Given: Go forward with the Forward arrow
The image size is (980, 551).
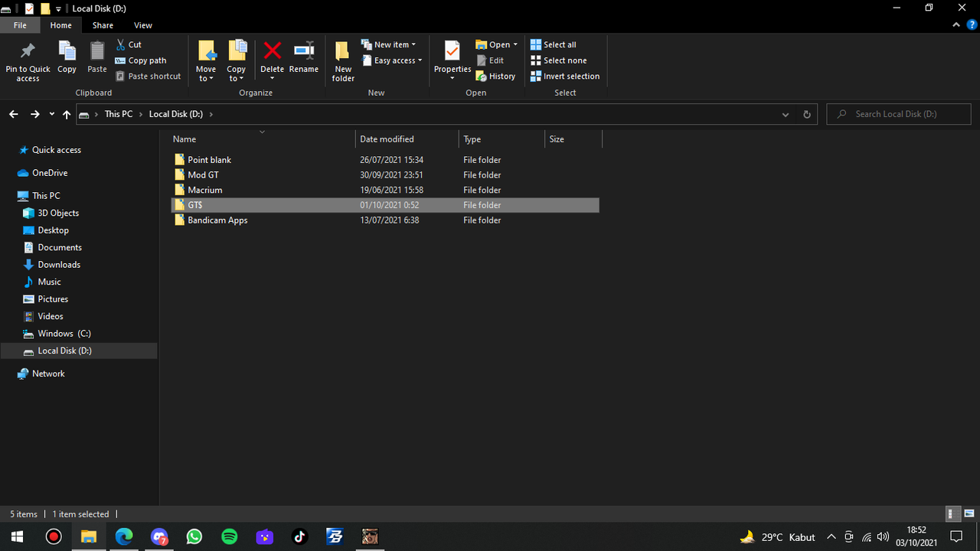Looking at the screenshot, I should (34, 114).
